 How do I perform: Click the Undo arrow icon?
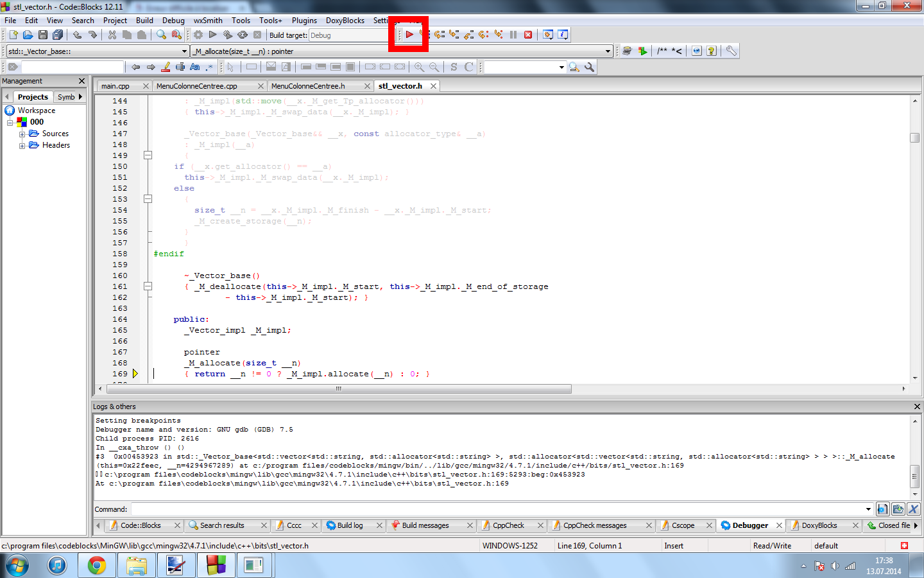[77, 35]
